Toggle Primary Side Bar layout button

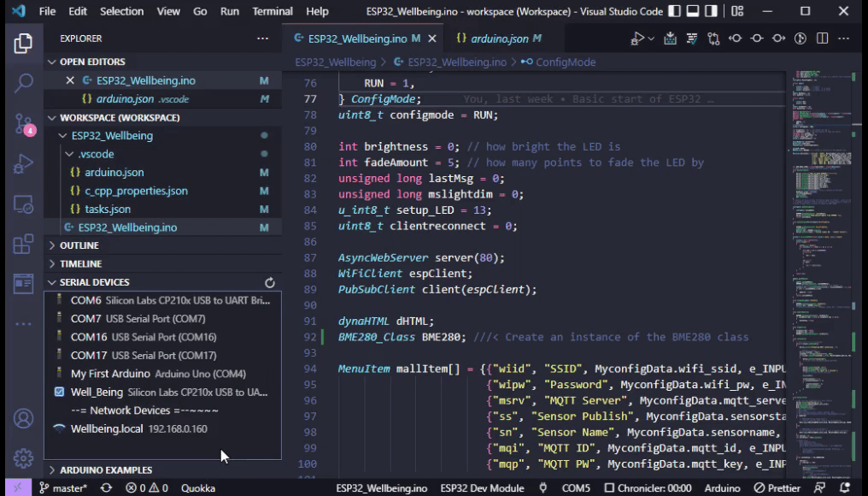click(674, 11)
